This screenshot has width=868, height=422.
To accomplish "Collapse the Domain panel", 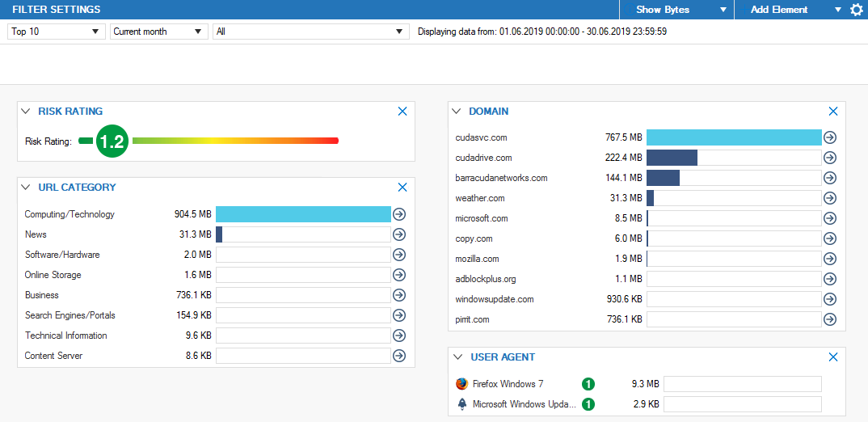I will (x=456, y=112).
